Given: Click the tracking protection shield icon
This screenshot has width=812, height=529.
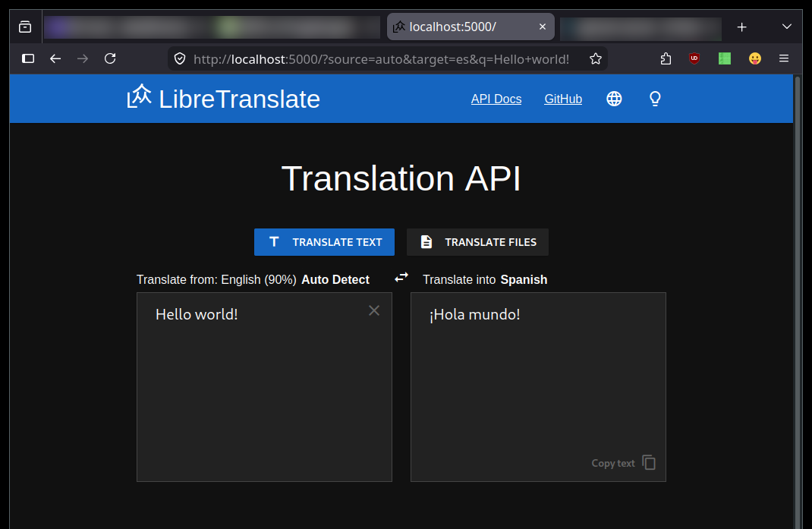Looking at the screenshot, I should tap(180, 58).
